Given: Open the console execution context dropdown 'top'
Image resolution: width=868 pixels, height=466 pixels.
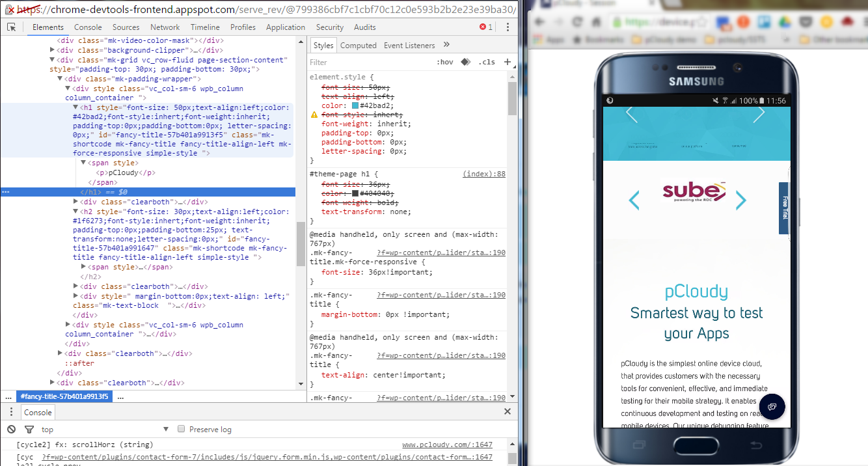Looking at the screenshot, I should click(105, 430).
